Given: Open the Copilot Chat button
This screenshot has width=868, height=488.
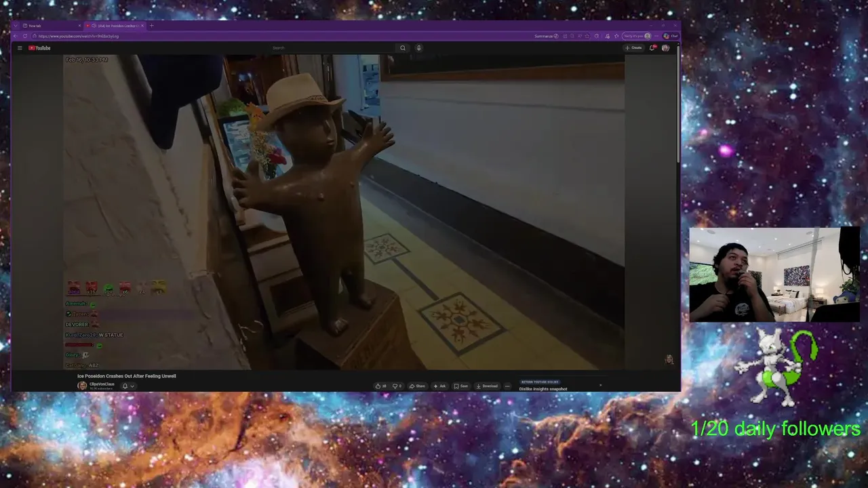Looking at the screenshot, I should click(x=671, y=36).
